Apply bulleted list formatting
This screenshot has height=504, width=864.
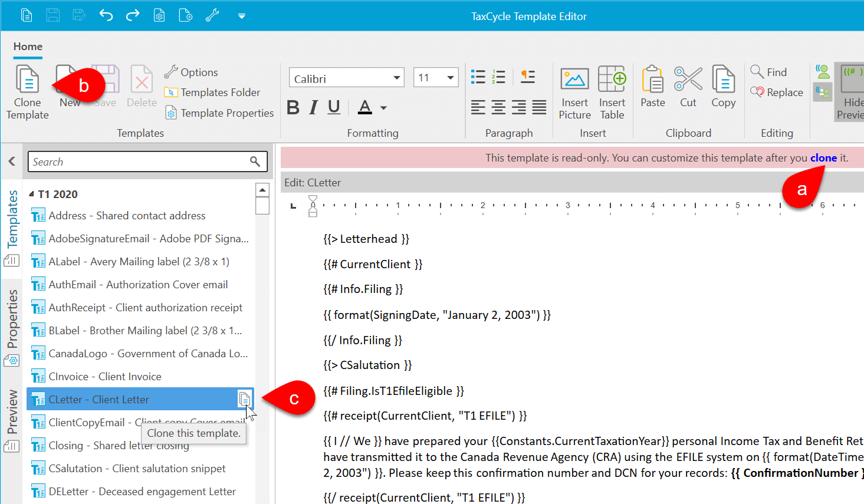coord(478,77)
